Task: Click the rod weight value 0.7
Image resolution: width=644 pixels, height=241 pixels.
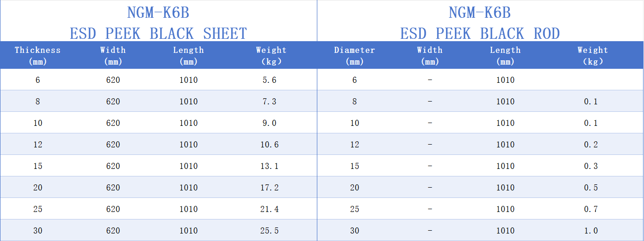Action: point(591,209)
